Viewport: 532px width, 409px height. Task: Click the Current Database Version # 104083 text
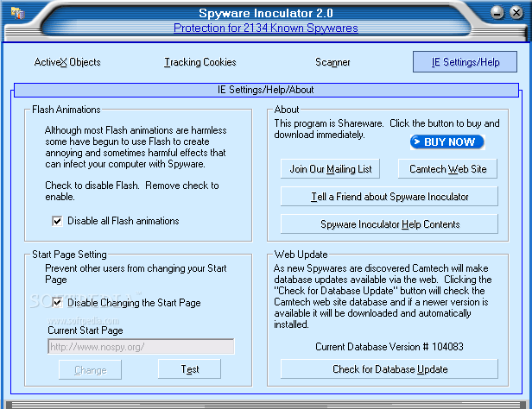click(389, 347)
